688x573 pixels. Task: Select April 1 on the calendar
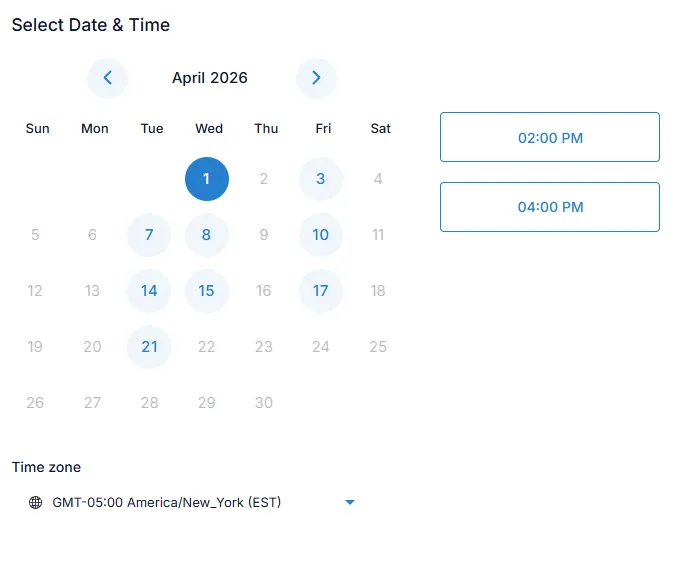[207, 179]
